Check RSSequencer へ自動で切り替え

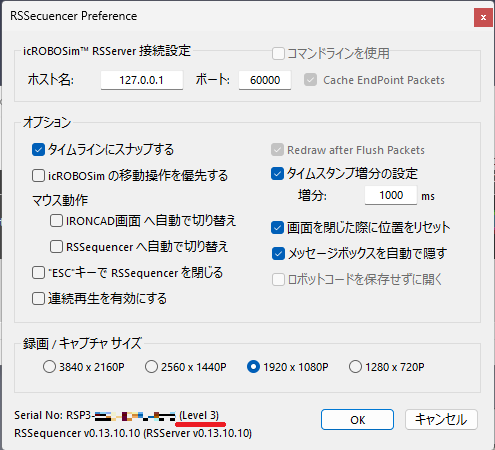[x=56, y=247]
